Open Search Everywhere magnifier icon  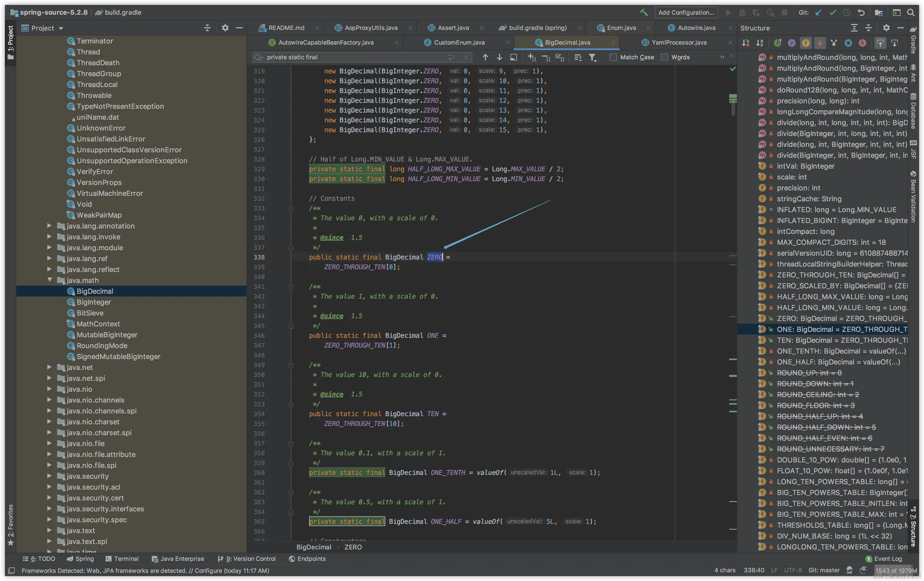[x=911, y=12]
